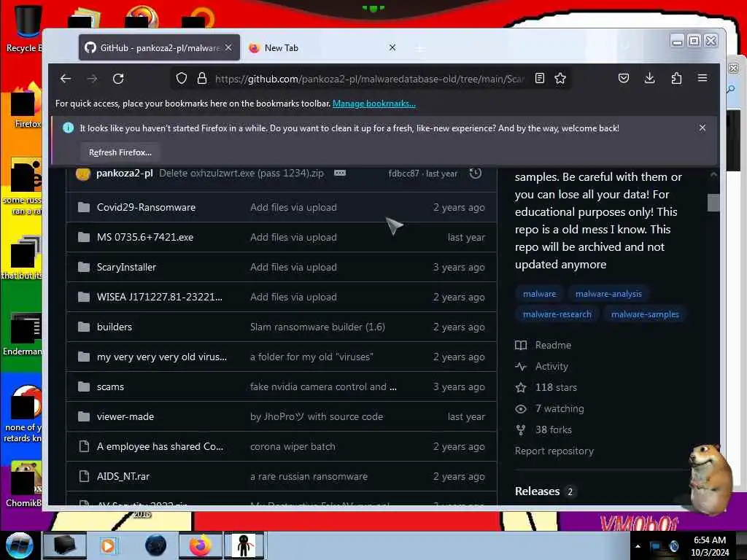Click the page vertical scrollbar thumb

[x=713, y=203]
